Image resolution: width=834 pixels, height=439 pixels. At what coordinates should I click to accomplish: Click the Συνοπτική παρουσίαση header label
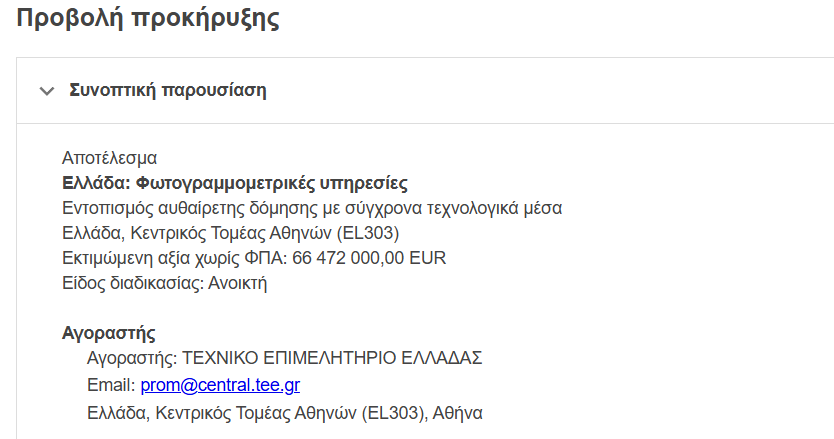point(167,90)
